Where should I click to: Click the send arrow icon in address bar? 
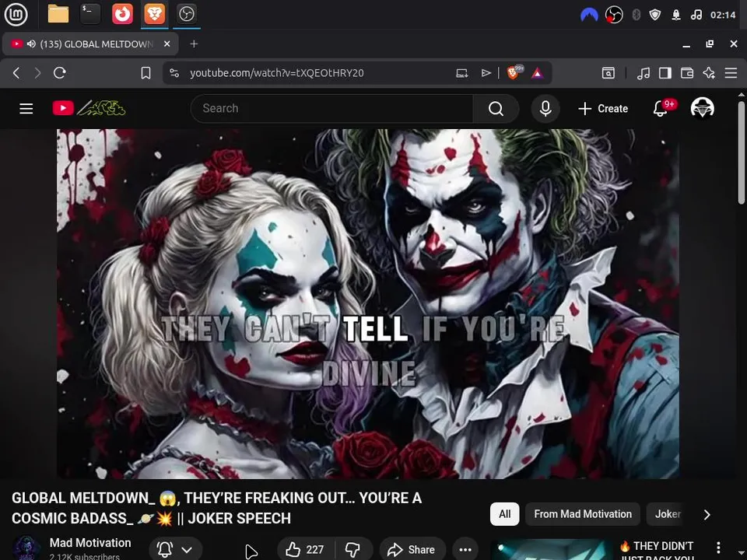(x=486, y=73)
